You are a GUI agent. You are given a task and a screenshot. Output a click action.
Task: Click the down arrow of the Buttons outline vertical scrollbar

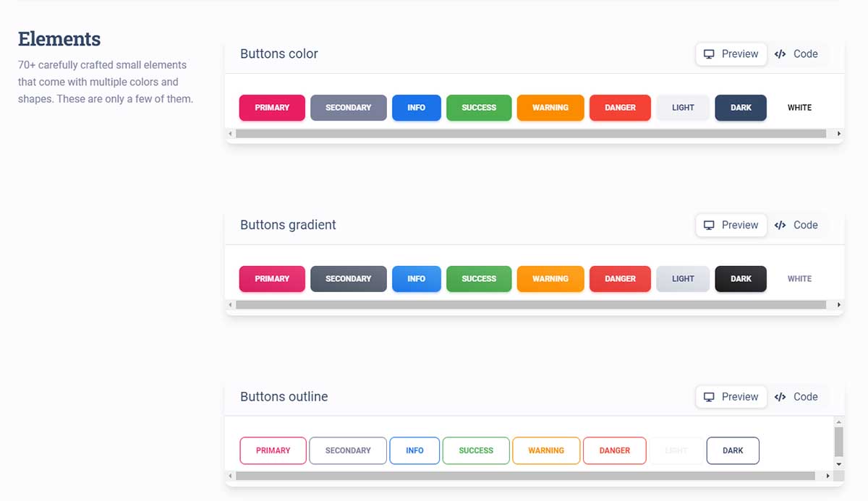pos(838,463)
